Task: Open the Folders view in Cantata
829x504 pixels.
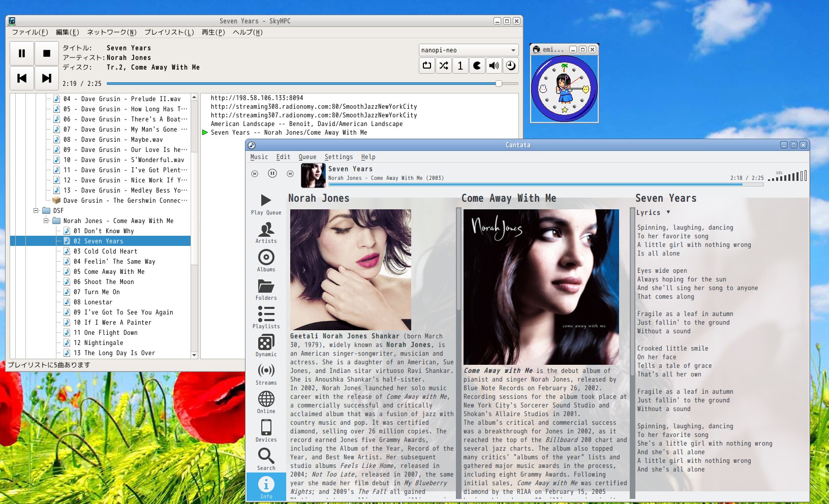Action: pyautogui.click(x=266, y=289)
